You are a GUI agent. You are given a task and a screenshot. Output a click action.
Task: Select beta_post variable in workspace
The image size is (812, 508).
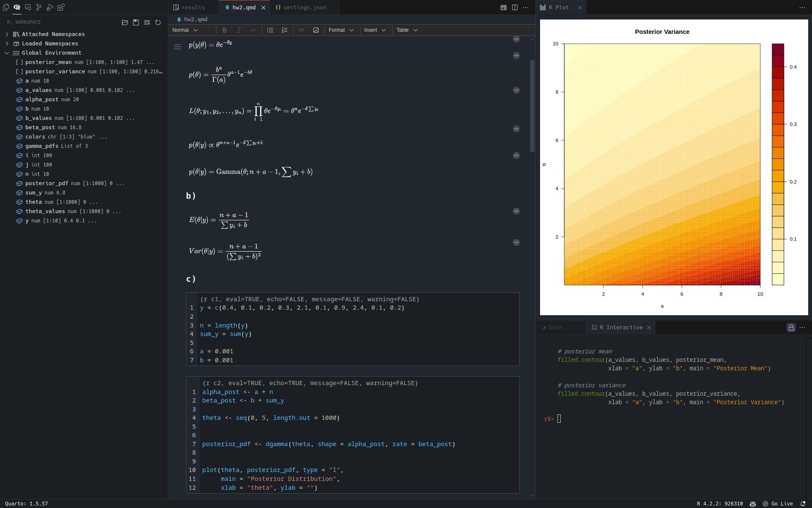click(84, 128)
